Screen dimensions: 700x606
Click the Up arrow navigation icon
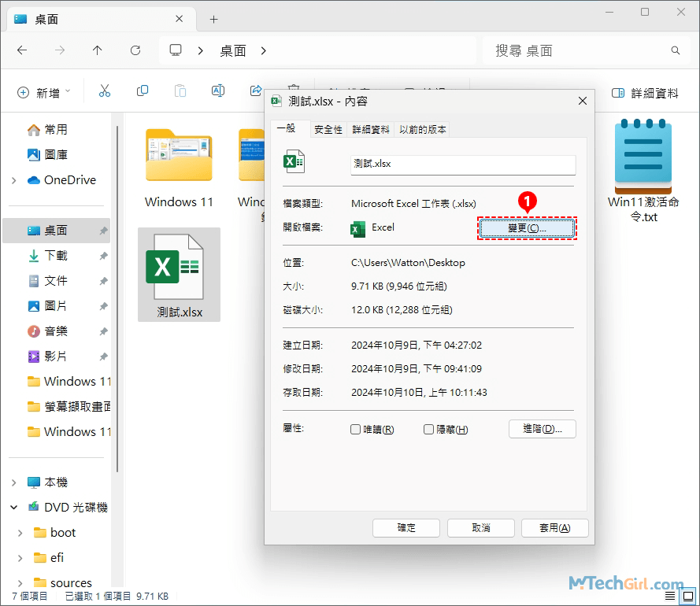point(98,50)
